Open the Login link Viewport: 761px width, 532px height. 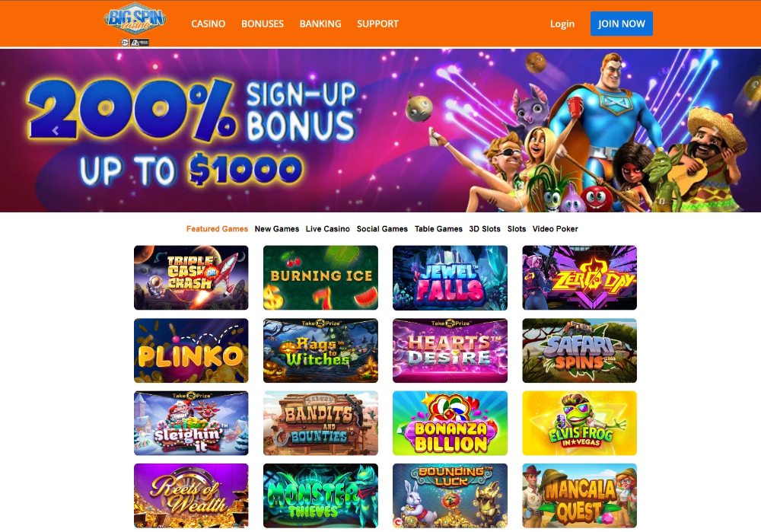tap(562, 24)
